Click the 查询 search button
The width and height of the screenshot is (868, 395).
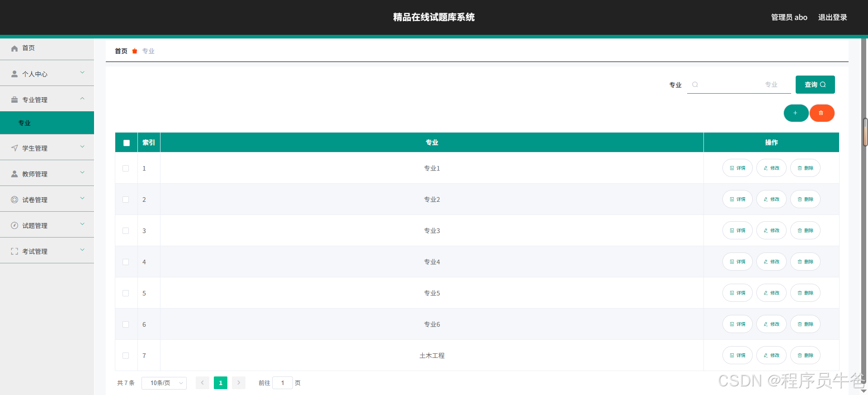(815, 85)
